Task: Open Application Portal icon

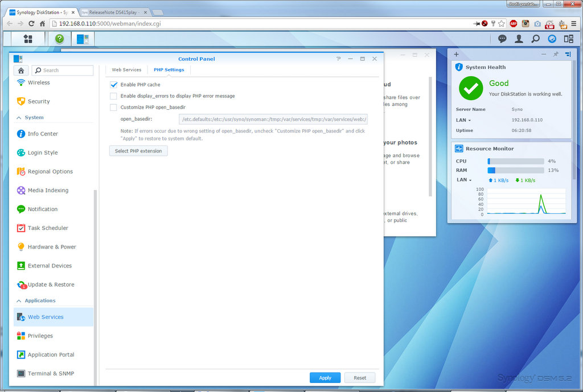Action: [x=21, y=355]
